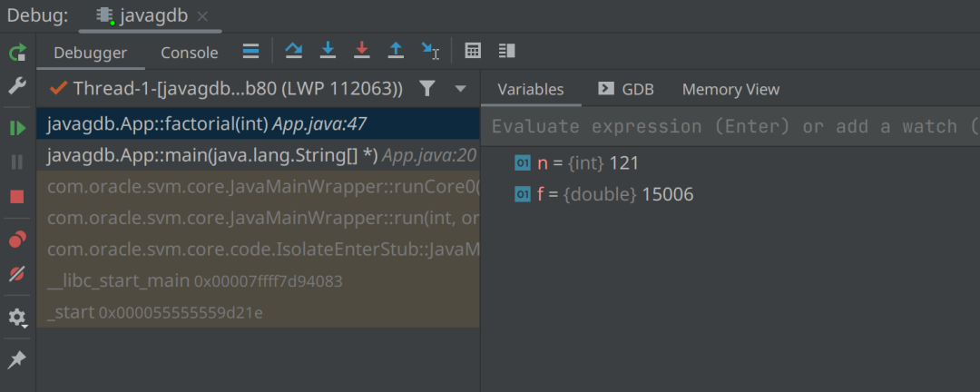The image size is (980, 392).
Task: Resume program execution
Action: [17, 129]
